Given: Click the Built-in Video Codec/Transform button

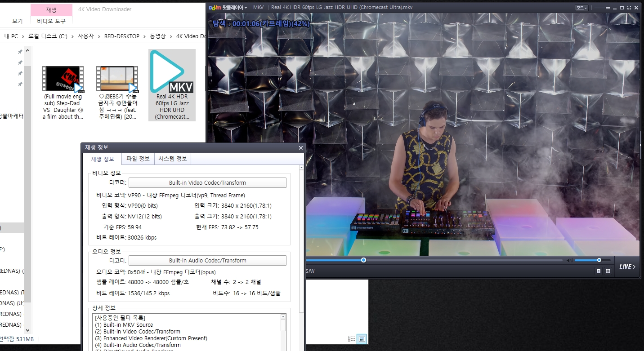Looking at the screenshot, I should click(x=207, y=183).
